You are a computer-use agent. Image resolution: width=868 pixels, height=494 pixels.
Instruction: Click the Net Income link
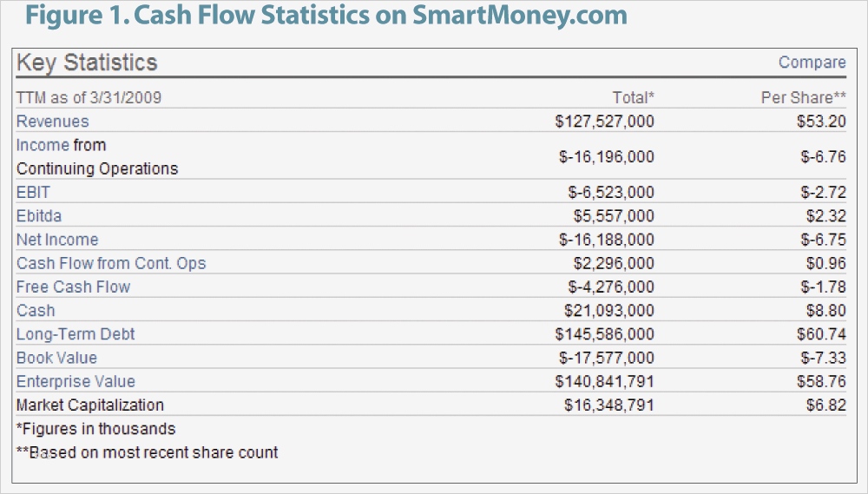coord(57,240)
